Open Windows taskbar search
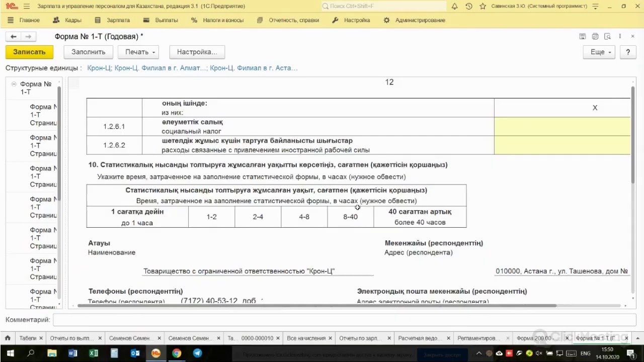Image resolution: width=644 pixels, height=362 pixels. tap(31, 353)
